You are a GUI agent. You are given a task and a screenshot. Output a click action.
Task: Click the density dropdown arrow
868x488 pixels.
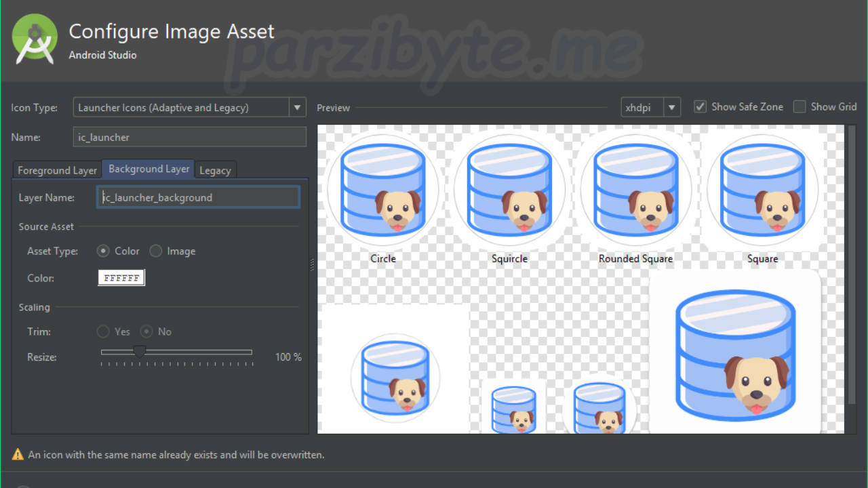point(672,107)
